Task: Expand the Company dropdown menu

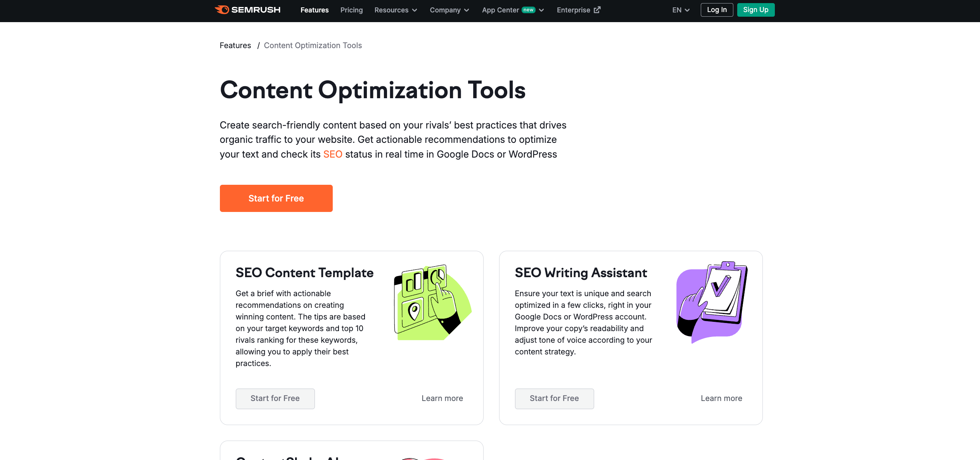Action: pos(449,10)
